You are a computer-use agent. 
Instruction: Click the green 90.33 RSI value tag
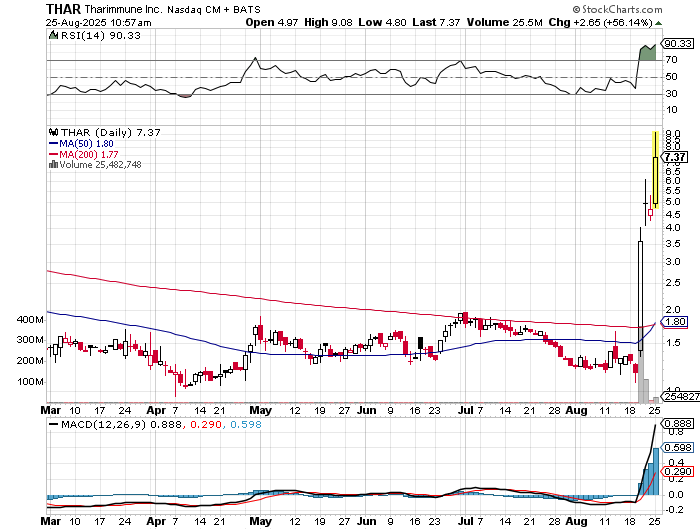coord(677,43)
